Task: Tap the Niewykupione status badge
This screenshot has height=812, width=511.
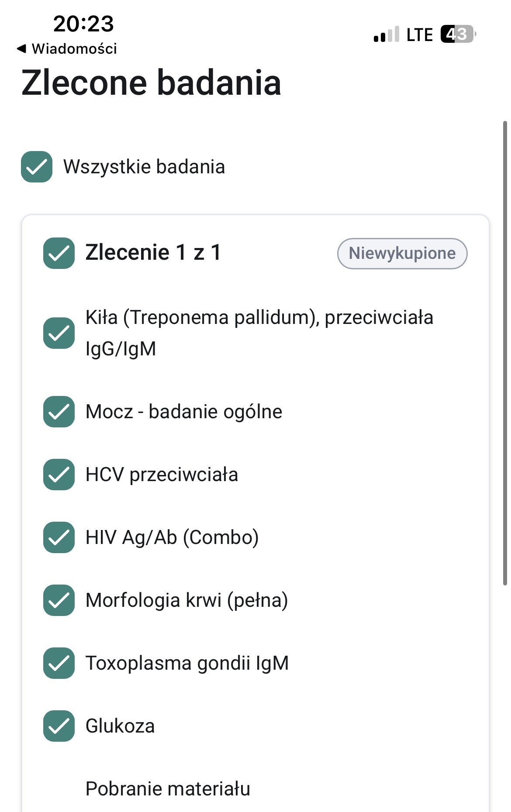Action: click(402, 254)
